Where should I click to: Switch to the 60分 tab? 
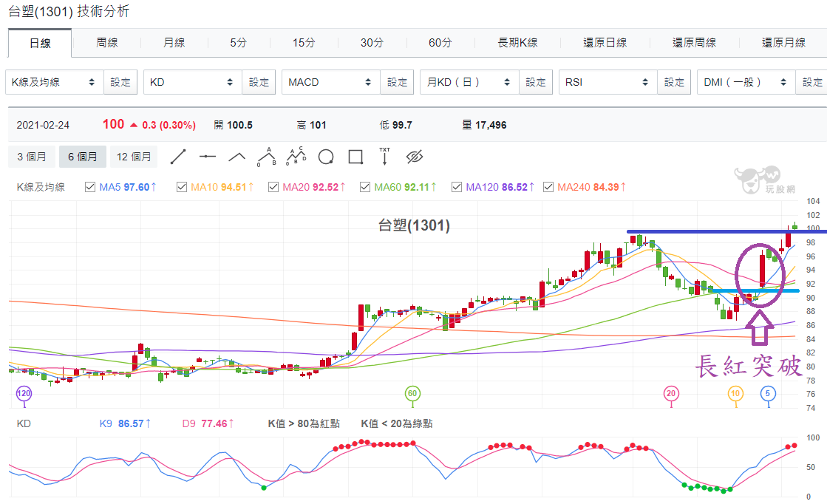[440, 43]
